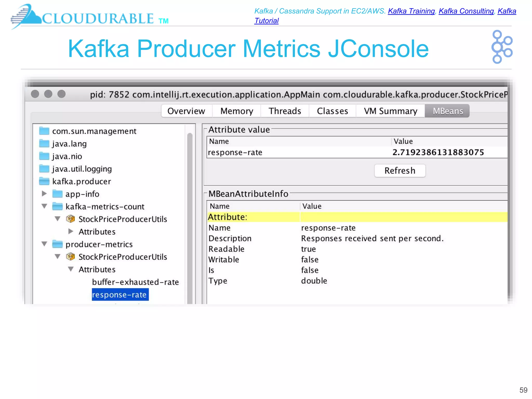Switch to the Memory tab
The width and height of the screenshot is (532, 399).
[x=236, y=111]
